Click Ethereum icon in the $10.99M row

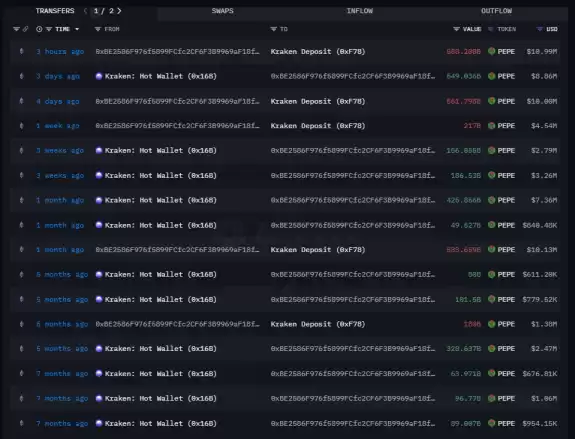coord(22,51)
